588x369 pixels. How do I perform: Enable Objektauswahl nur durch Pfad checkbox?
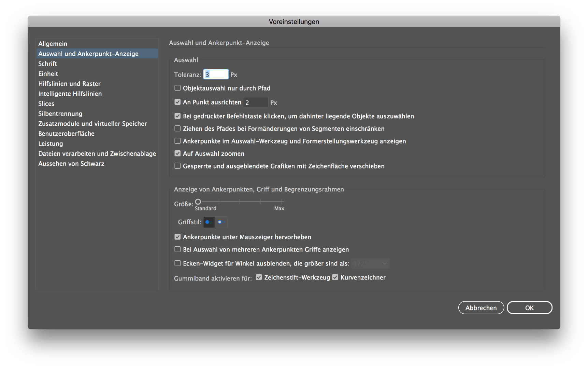[x=177, y=88]
